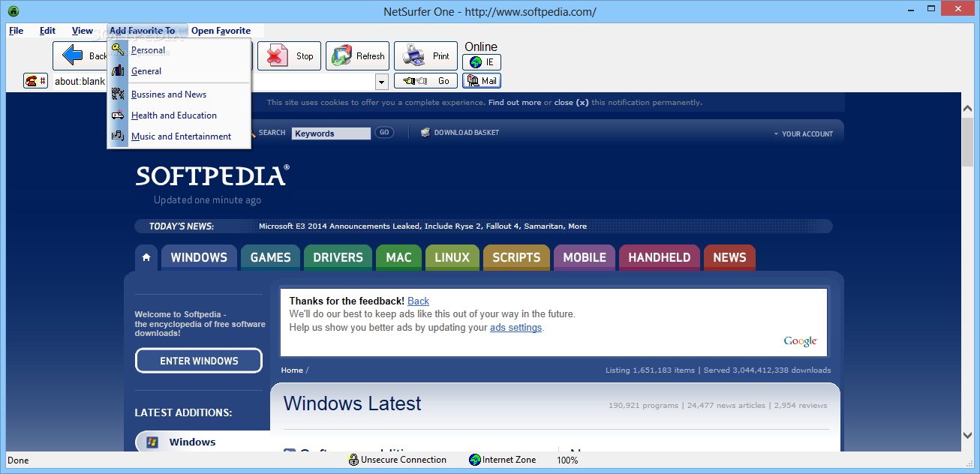980x474 pixels.
Task: Click the Print printer icon
Action: click(x=414, y=55)
